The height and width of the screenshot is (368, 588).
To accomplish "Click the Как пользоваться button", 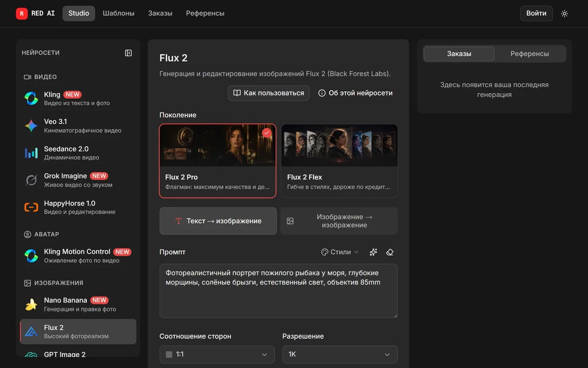I will [269, 93].
